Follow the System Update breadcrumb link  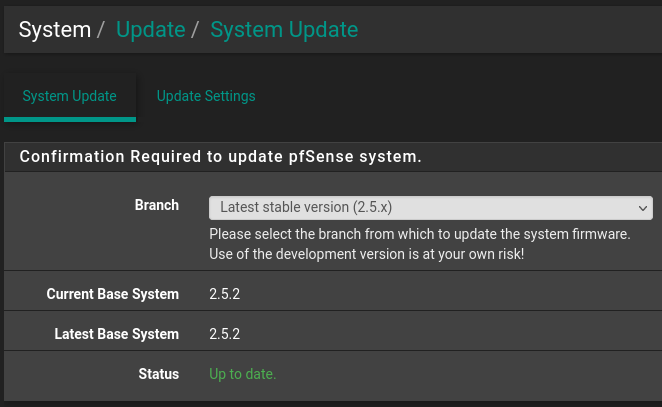(x=284, y=30)
